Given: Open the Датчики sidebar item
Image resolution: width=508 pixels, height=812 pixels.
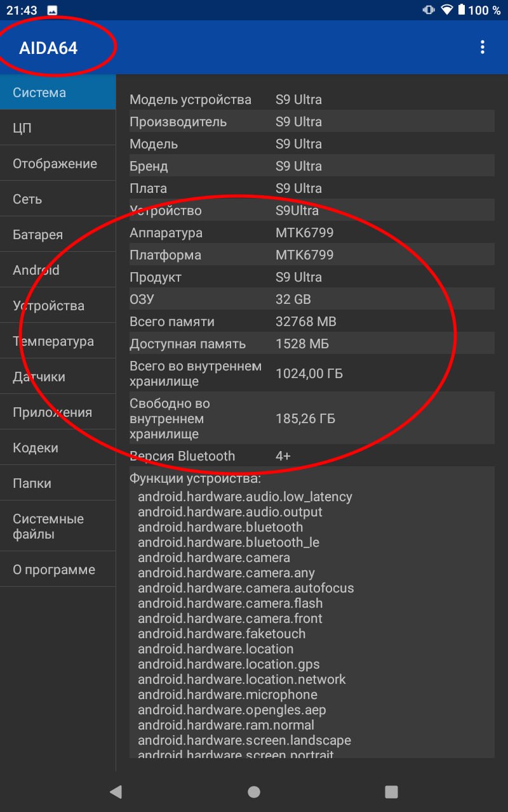Looking at the screenshot, I should click(x=58, y=377).
